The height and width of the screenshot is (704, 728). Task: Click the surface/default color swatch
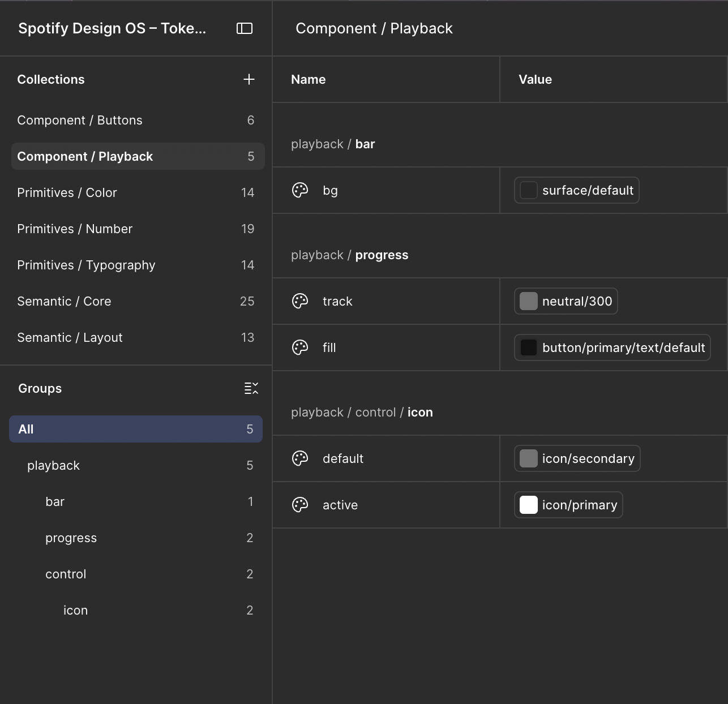[x=528, y=190]
